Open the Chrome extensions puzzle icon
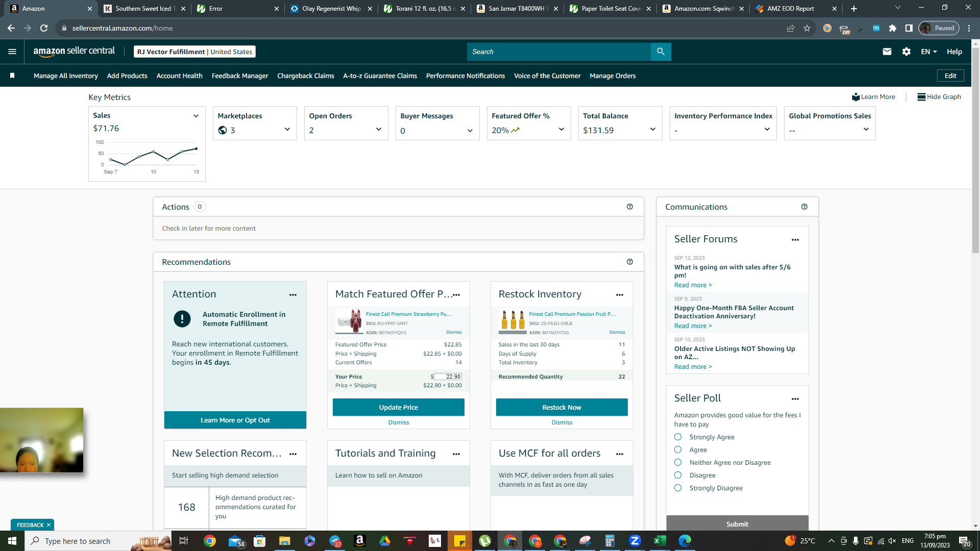The image size is (980, 551). point(893,28)
